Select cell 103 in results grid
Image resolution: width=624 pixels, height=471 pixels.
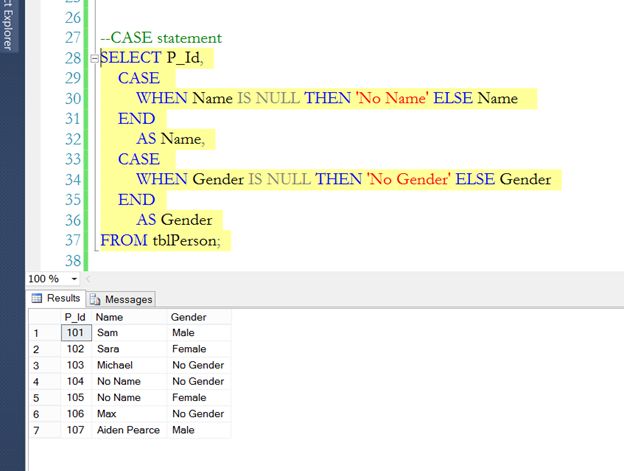point(76,365)
